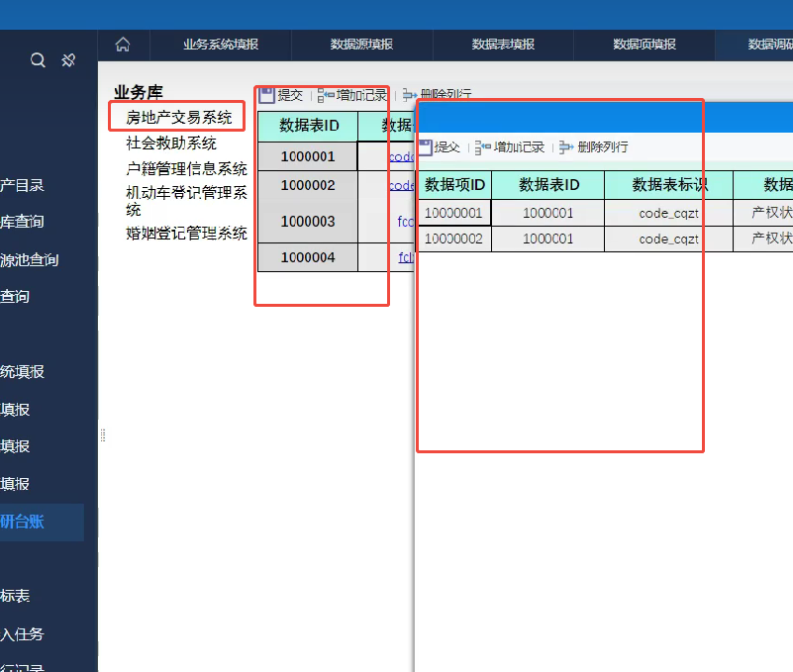Click 删除列行 icon in background toolbar

pos(410,95)
